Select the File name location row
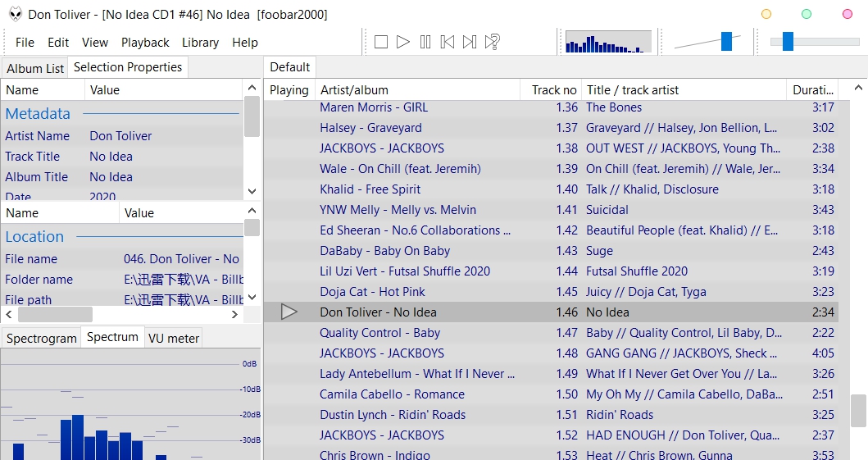Viewport: 868px width, 460px height. (122, 259)
